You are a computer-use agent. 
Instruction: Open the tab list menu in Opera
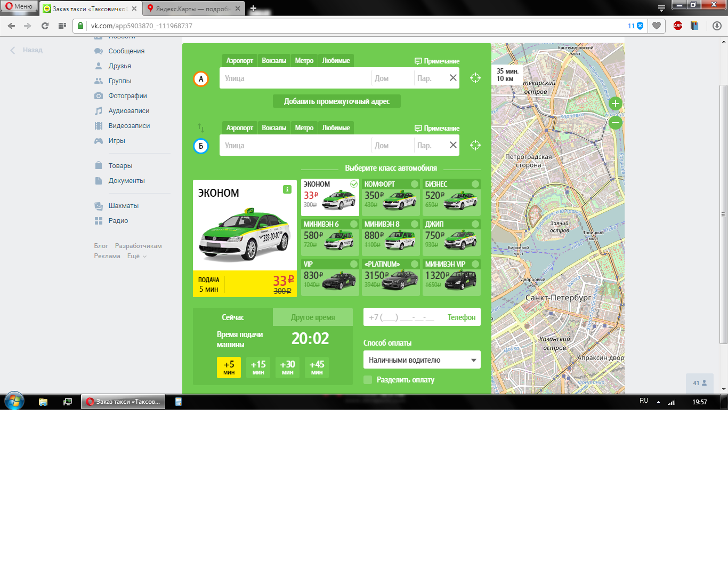click(661, 8)
